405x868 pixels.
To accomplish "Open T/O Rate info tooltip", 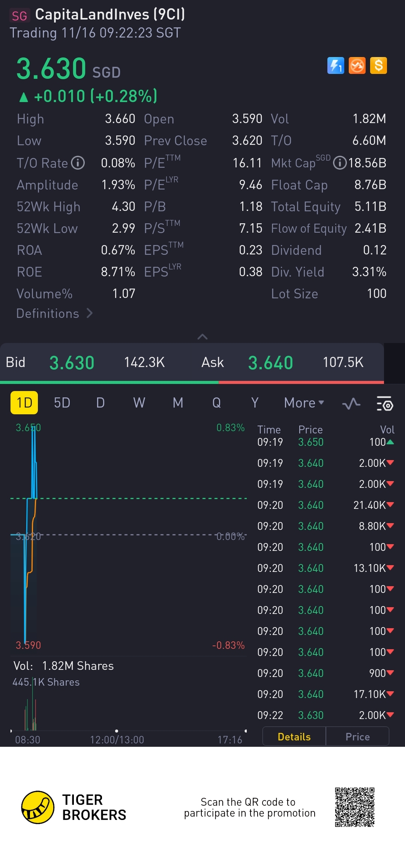I will [78, 163].
